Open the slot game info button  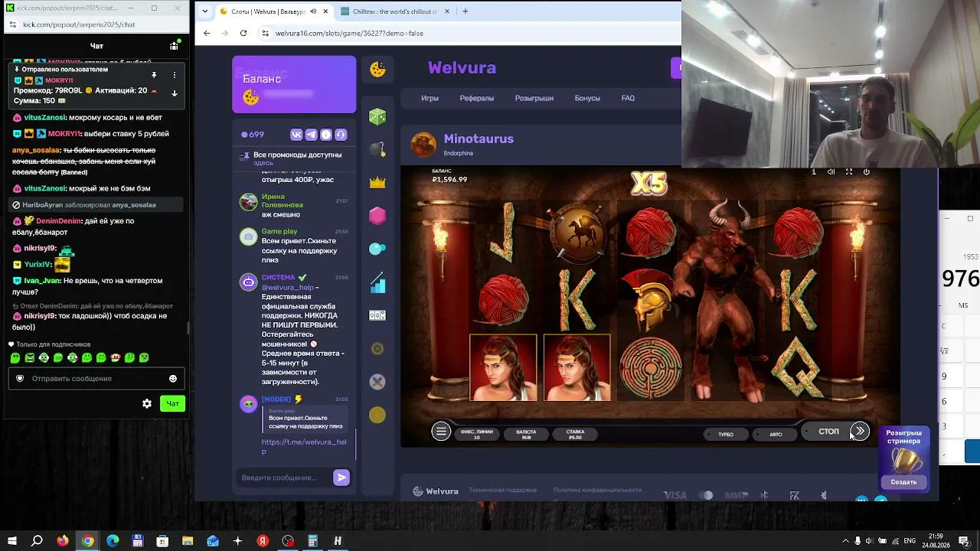point(814,172)
